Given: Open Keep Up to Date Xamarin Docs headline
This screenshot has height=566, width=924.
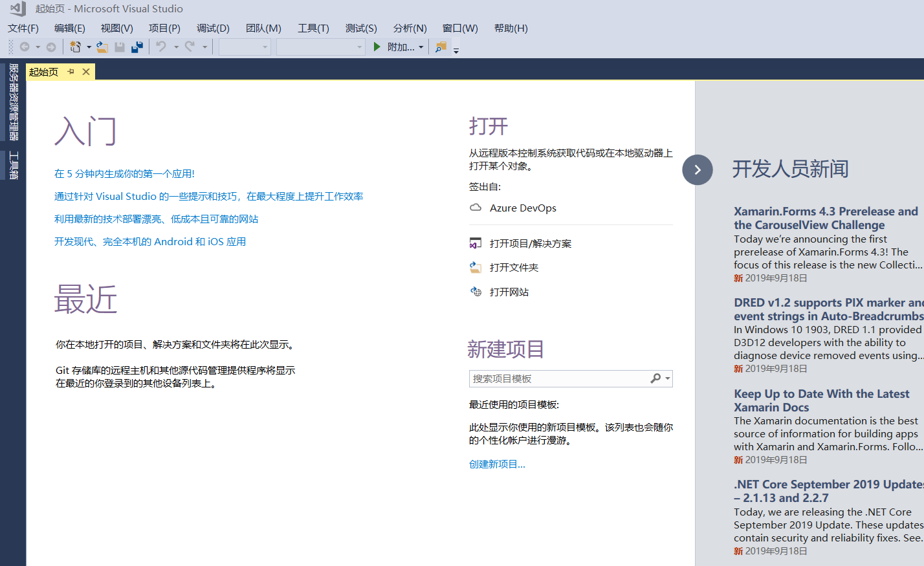Looking at the screenshot, I should pos(822,400).
